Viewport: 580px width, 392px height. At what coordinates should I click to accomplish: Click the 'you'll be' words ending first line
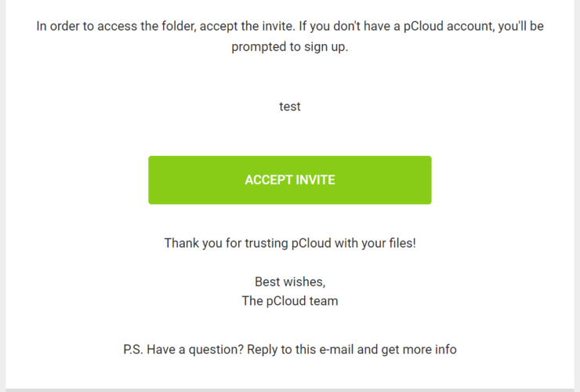520,27
